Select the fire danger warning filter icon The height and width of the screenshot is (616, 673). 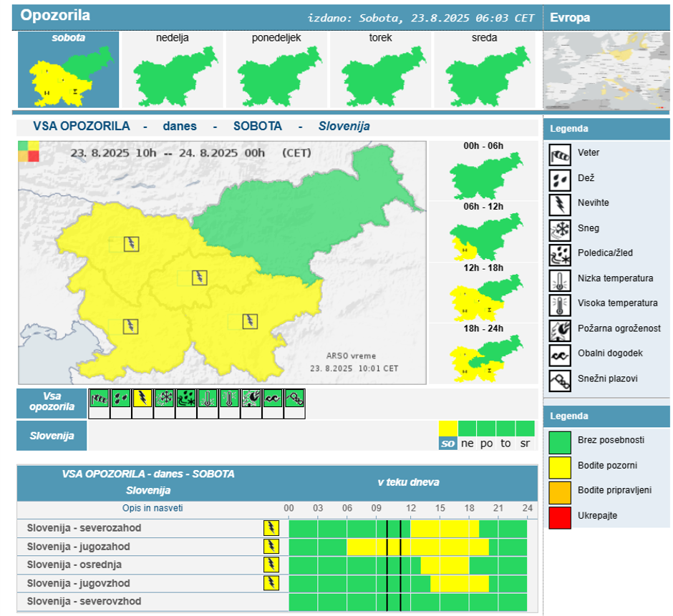click(x=251, y=399)
